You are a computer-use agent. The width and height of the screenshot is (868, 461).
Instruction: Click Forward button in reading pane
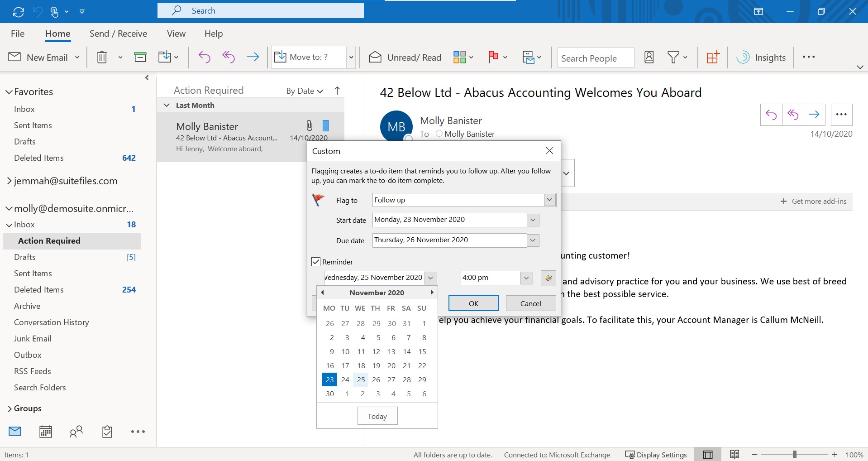pyautogui.click(x=814, y=115)
